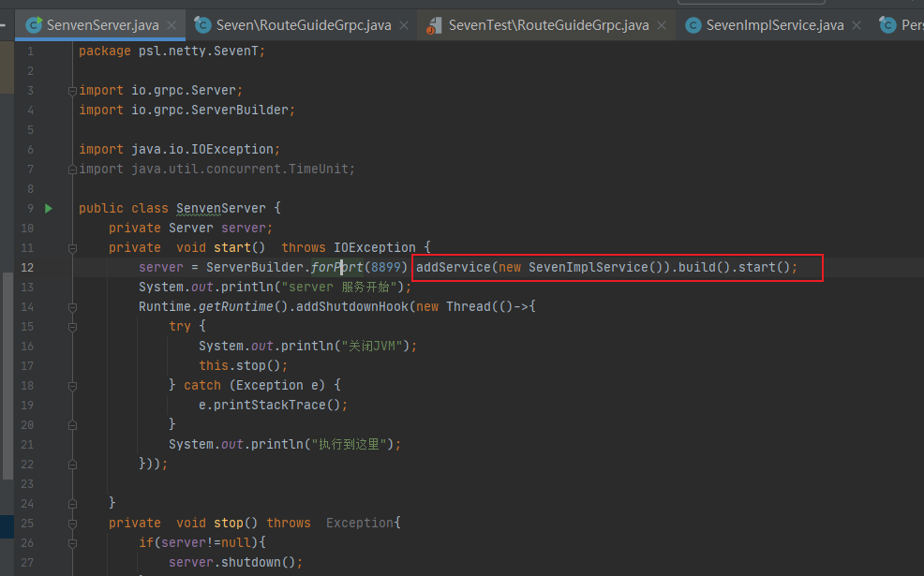Click line number 1 in the gutter
This screenshot has width=924, height=576.
(30, 52)
